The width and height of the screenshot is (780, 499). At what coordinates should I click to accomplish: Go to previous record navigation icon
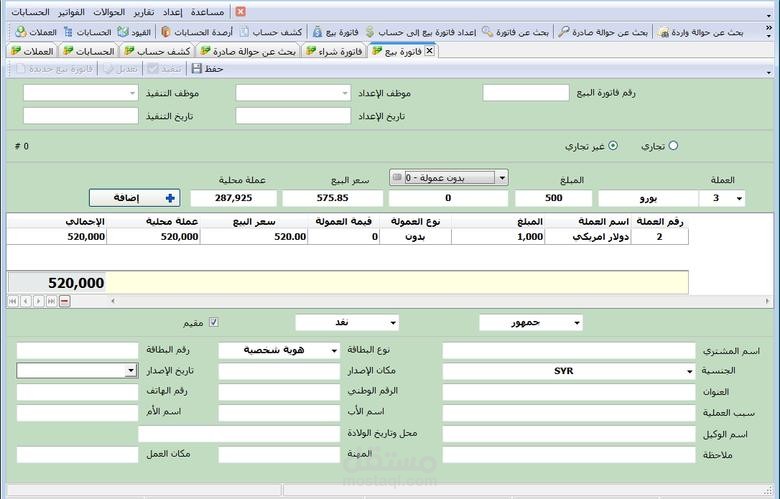[25, 301]
